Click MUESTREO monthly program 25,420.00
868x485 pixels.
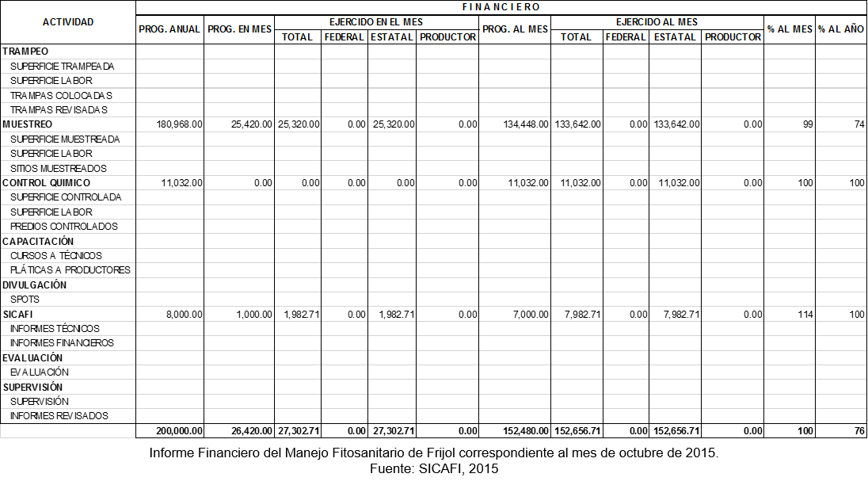[251, 124]
